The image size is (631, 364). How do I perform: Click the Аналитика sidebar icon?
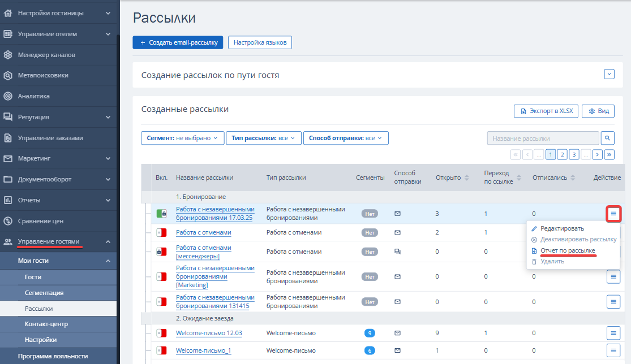pyautogui.click(x=8, y=96)
